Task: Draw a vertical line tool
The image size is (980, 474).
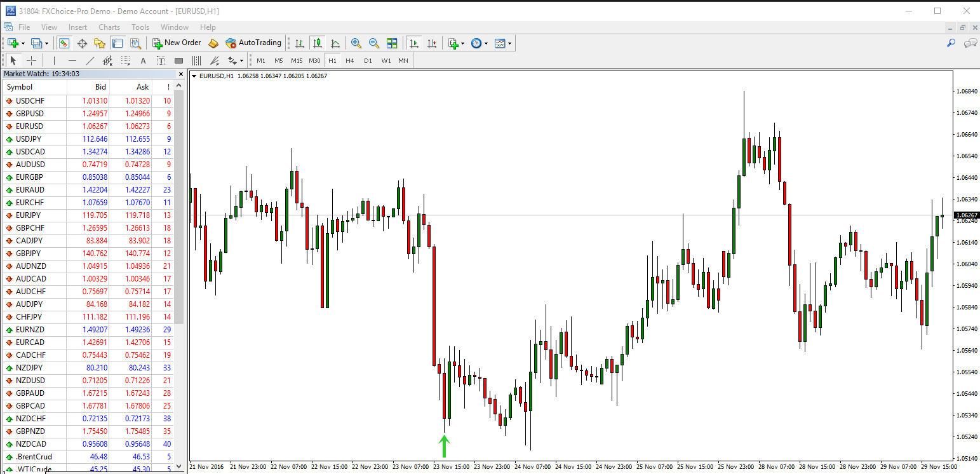Action: click(55, 60)
